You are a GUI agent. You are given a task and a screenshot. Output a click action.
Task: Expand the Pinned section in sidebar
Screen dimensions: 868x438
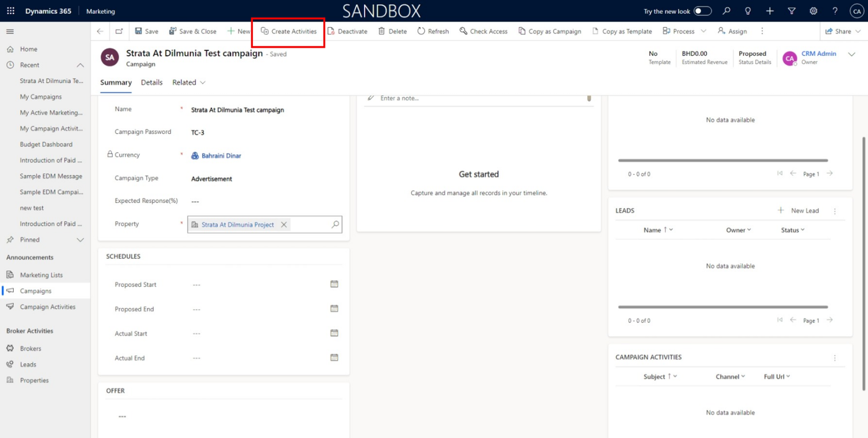pyautogui.click(x=80, y=240)
